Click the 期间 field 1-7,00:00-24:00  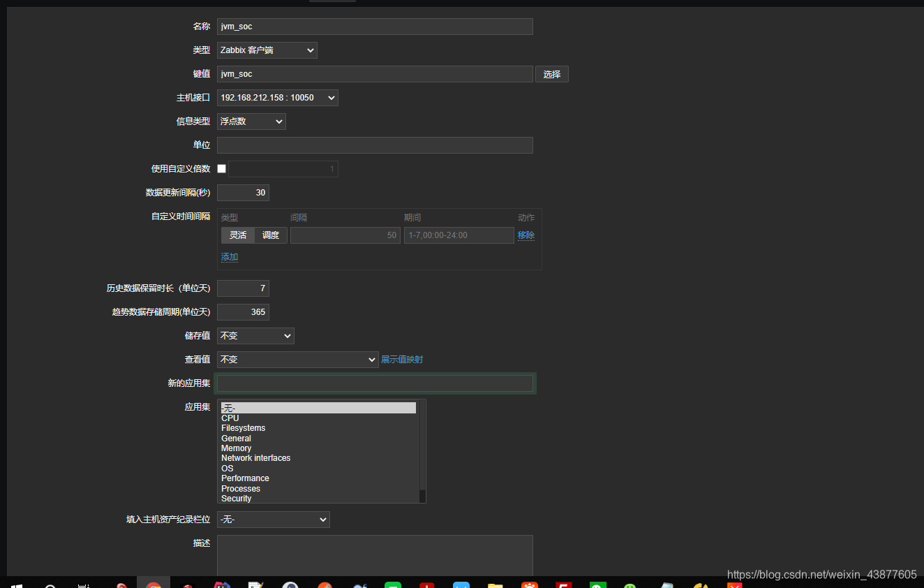(459, 235)
